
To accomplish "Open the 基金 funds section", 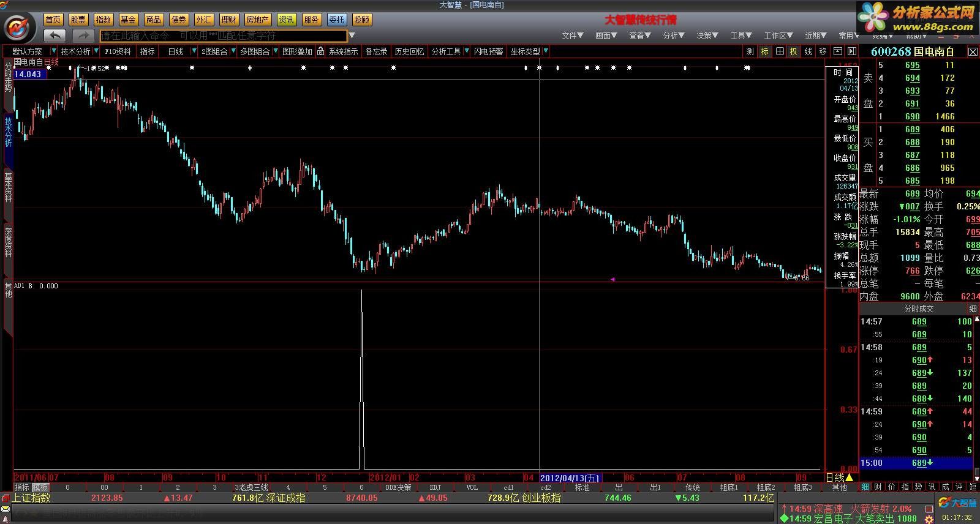I will (x=129, y=20).
